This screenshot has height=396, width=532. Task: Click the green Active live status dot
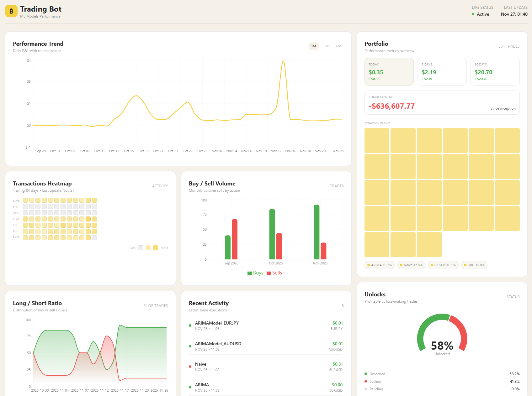point(473,14)
